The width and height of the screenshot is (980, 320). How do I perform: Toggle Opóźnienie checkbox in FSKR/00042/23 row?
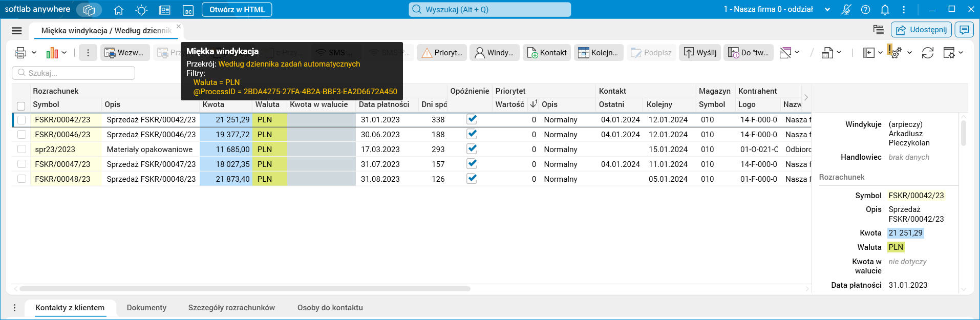[472, 119]
